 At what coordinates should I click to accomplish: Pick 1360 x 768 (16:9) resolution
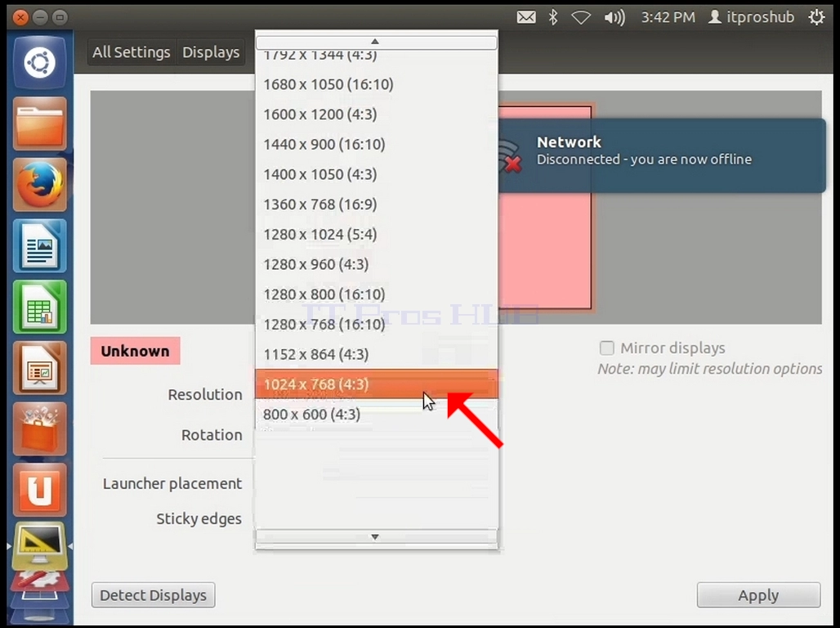376,204
